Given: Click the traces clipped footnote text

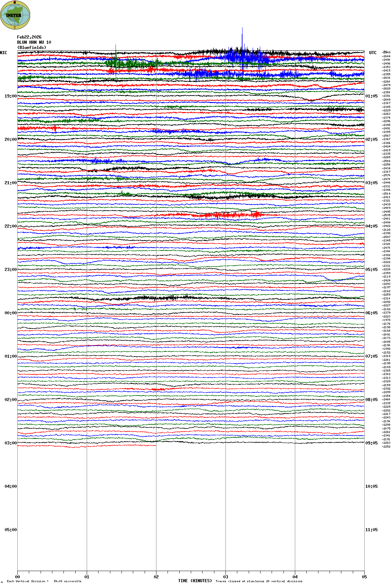Looking at the screenshot, I should click(x=259, y=581).
